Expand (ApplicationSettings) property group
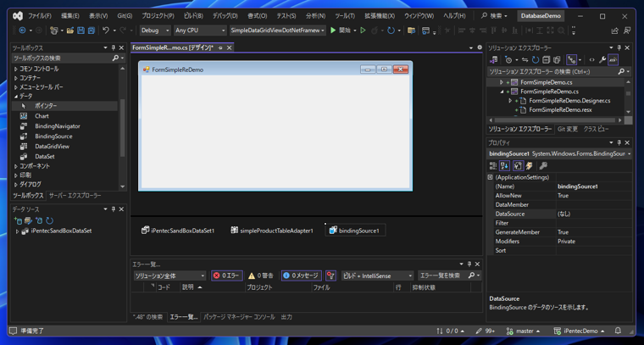This screenshot has width=644, height=345. click(490, 177)
